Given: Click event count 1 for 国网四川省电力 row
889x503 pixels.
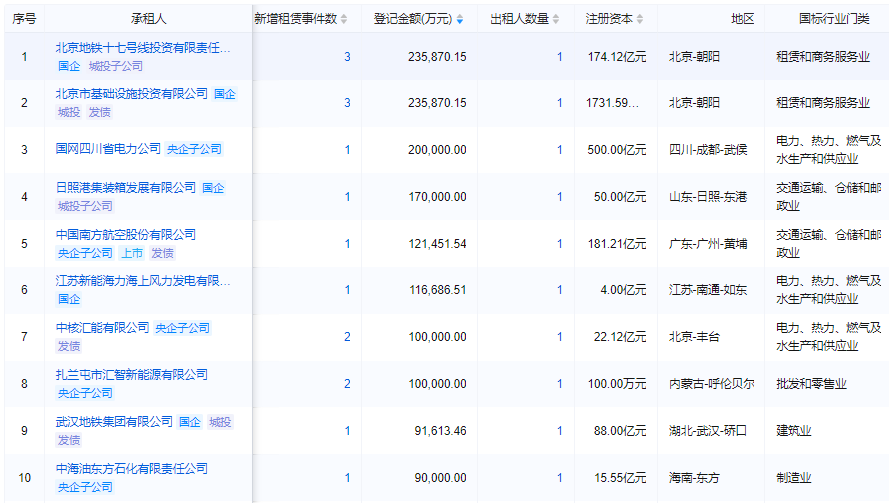Looking at the screenshot, I should click(347, 150).
